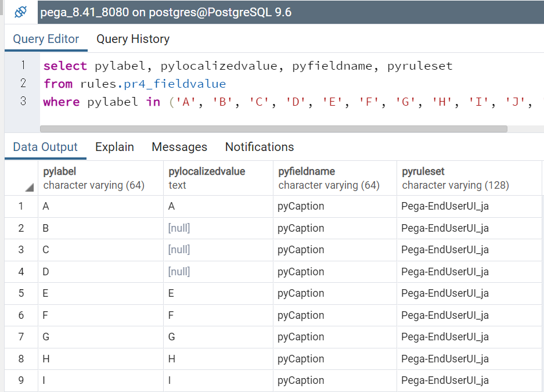Image resolution: width=544 pixels, height=392 pixels.
Task: Click pylocalizedvalue 'F' in row 6
Action: (218, 315)
